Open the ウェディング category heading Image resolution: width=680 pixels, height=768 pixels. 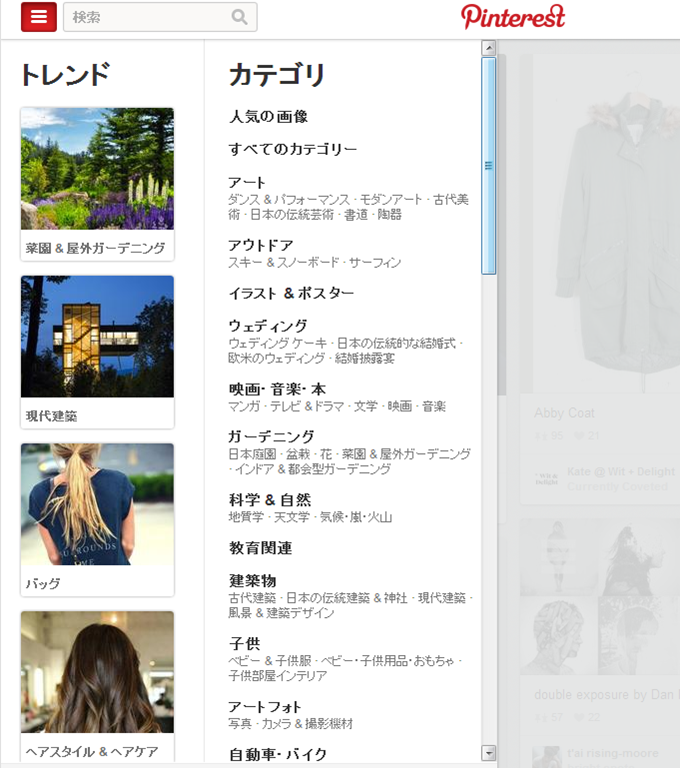click(x=268, y=325)
